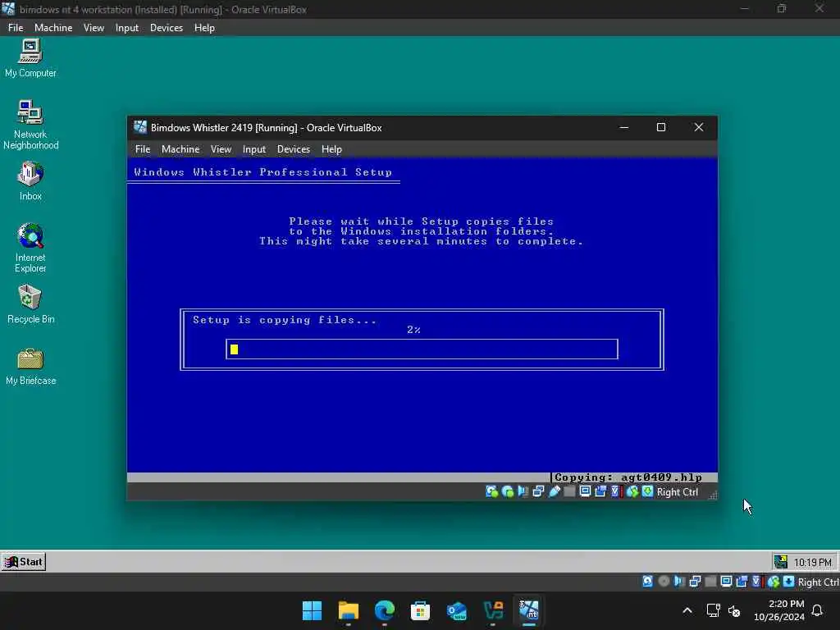Open the Windows 11 Start menu
Screen dimensions: 840x630
[312, 610]
